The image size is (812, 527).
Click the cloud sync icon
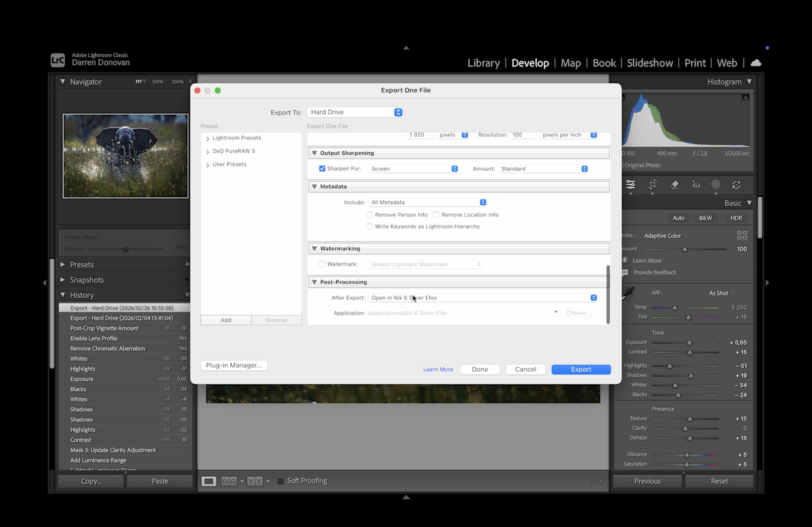pos(756,63)
